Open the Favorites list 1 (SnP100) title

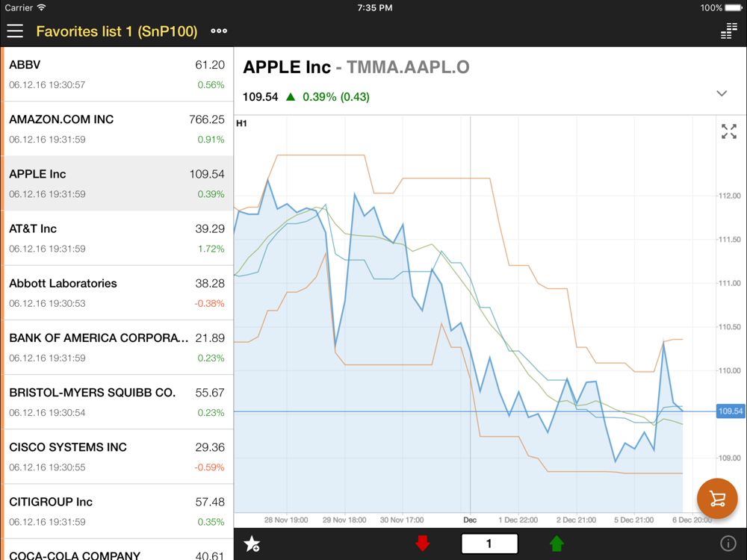(x=117, y=31)
